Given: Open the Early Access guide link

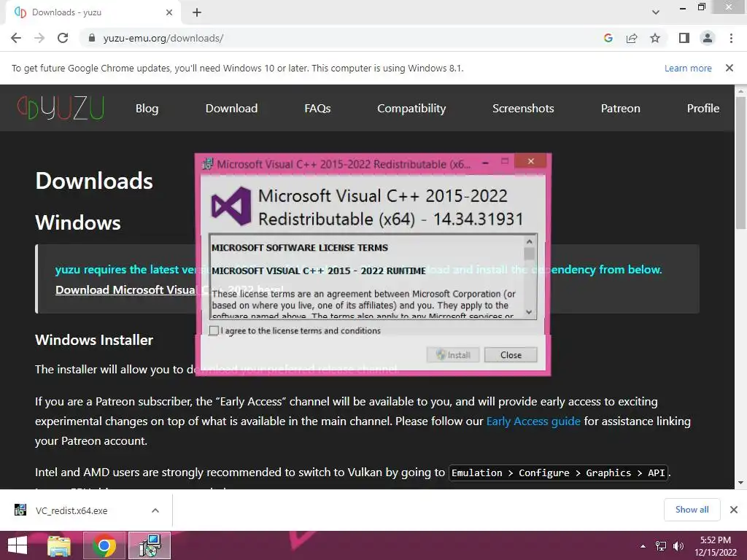Looking at the screenshot, I should coord(533,421).
